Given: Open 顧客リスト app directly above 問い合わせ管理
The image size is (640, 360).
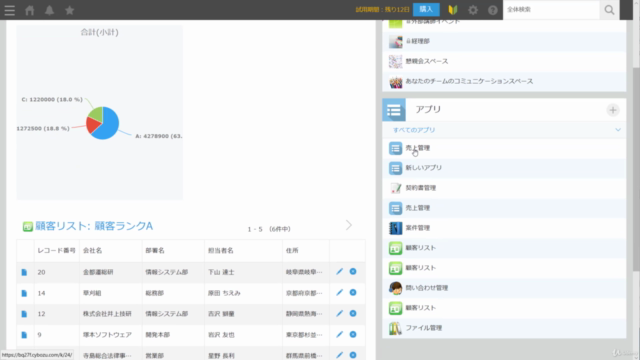Looking at the screenshot, I should point(504,268).
